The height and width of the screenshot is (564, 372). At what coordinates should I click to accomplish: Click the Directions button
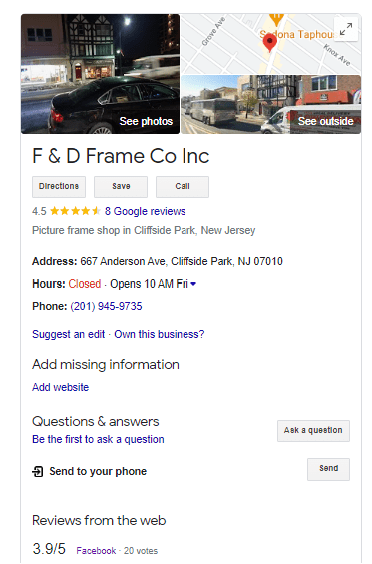pyautogui.click(x=59, y=187)
